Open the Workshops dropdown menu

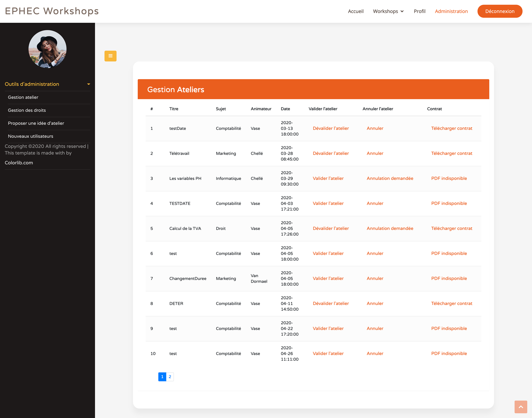click(x=388, y=11)
